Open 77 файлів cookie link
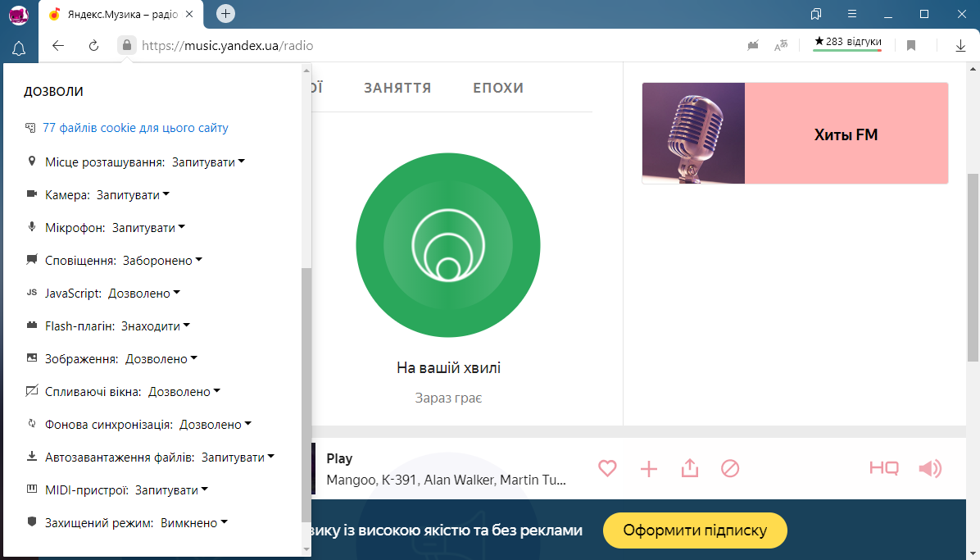This screenshot has width=980, height=560. coord(136,128)
